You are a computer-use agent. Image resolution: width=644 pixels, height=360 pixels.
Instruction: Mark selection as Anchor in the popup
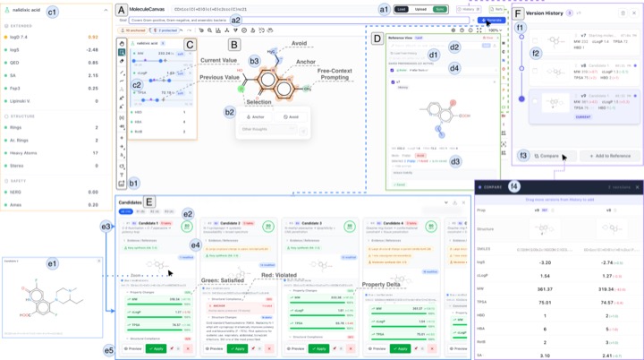click(256, 116)
